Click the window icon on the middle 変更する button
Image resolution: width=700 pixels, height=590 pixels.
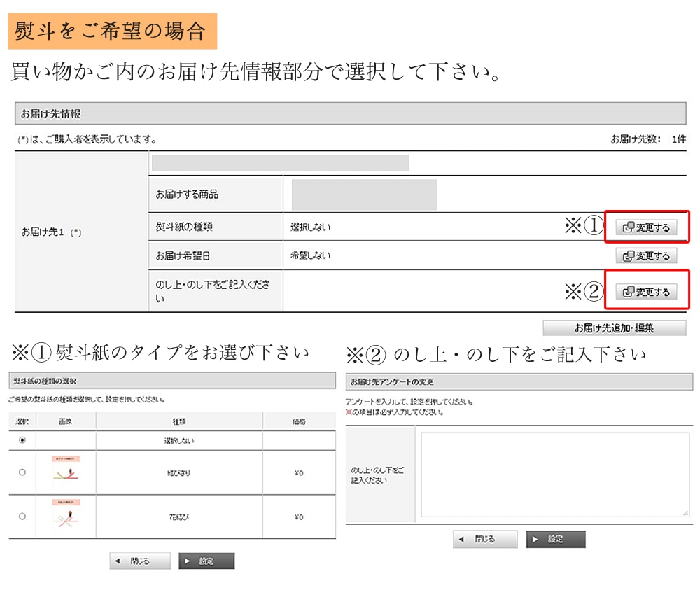tap(628, 255)
